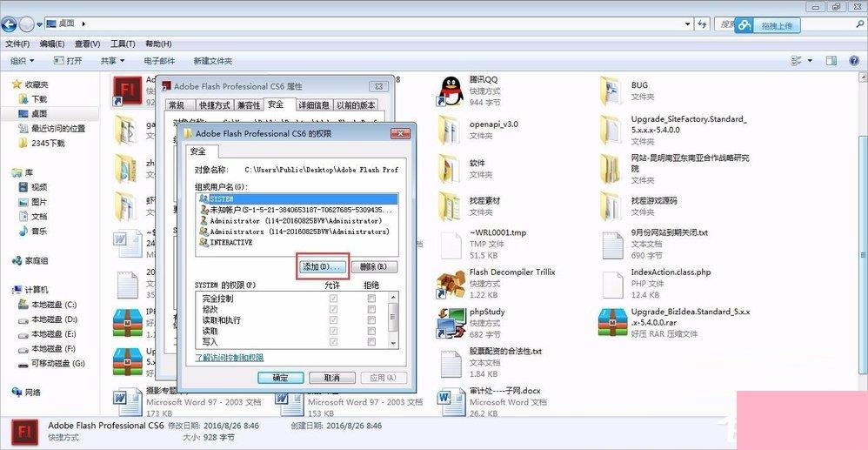Image resolution: width=868 pixels, height=450 pixels.
Task: Expand the address bar history dropdown arrow
Action: click(688, 24)
